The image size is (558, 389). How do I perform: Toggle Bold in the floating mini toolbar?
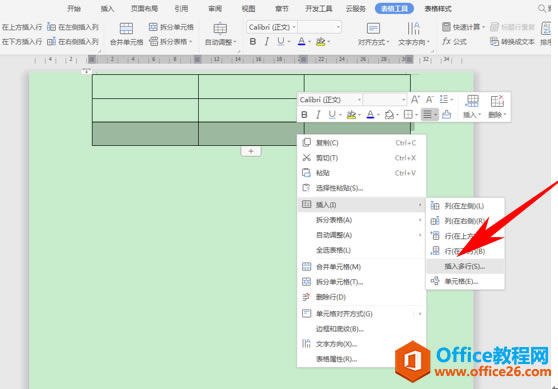[304, 115]
